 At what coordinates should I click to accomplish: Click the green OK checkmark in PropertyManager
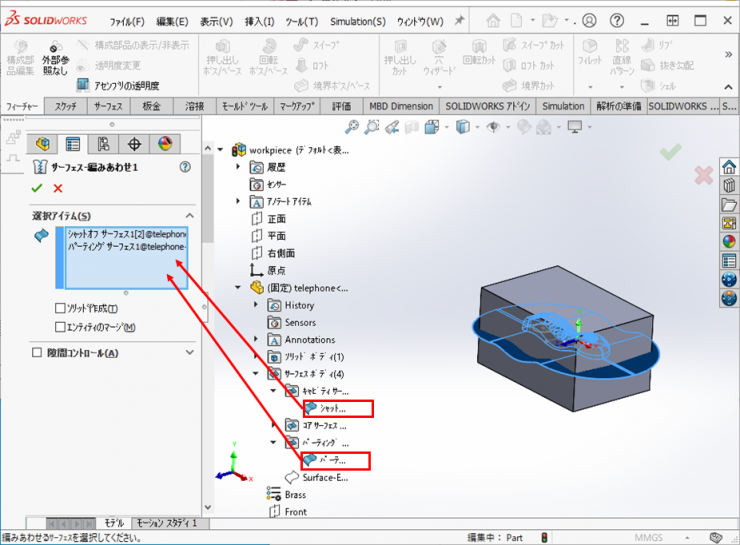(x=37, y=188)
